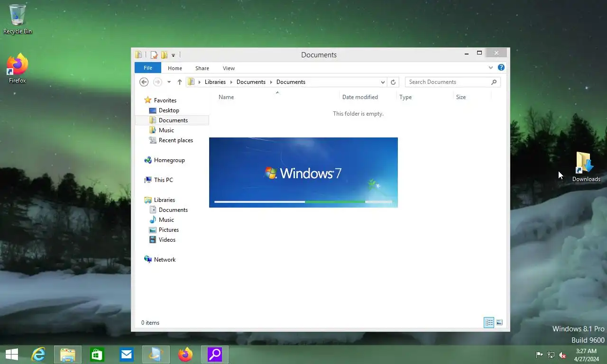Select Desktop under Favorites
This screenshot has width=607, height=364.
pyautogui.click(x=169, y=110)
